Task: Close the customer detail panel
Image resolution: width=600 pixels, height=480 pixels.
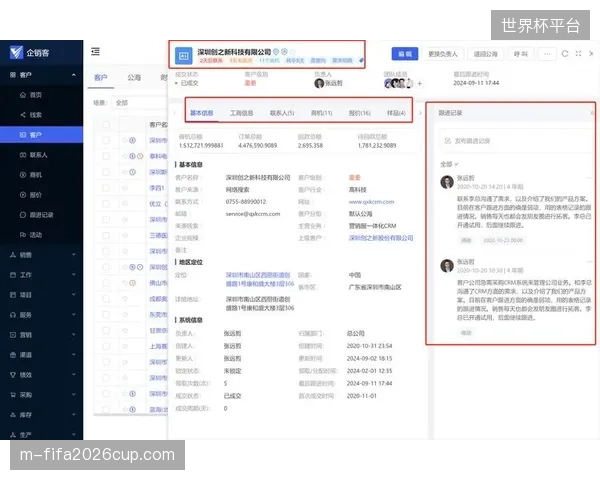Action: click(591, 54)
